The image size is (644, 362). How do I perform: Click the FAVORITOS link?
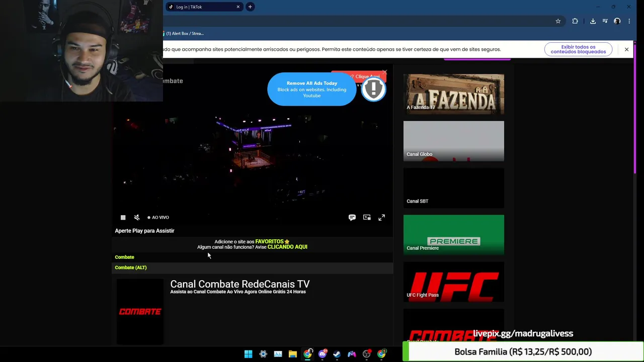(272, 241)
